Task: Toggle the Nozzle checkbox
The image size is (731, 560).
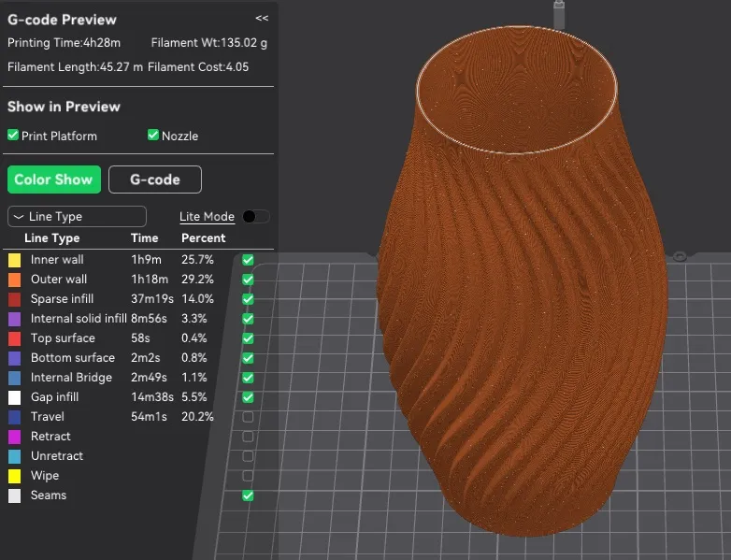Action: pos(153,136)
